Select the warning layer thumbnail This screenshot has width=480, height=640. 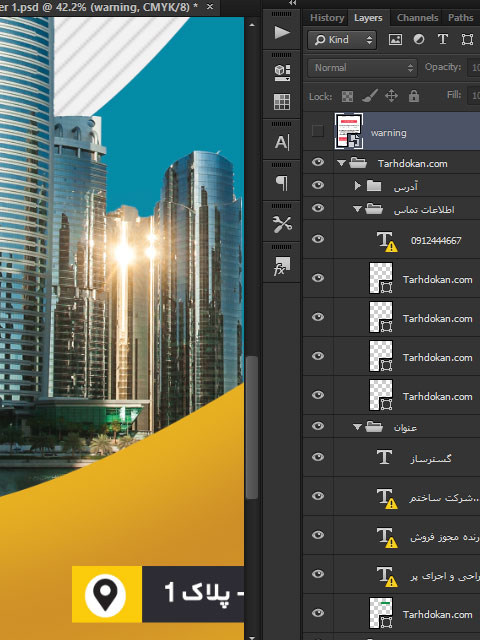click(349, 131)
